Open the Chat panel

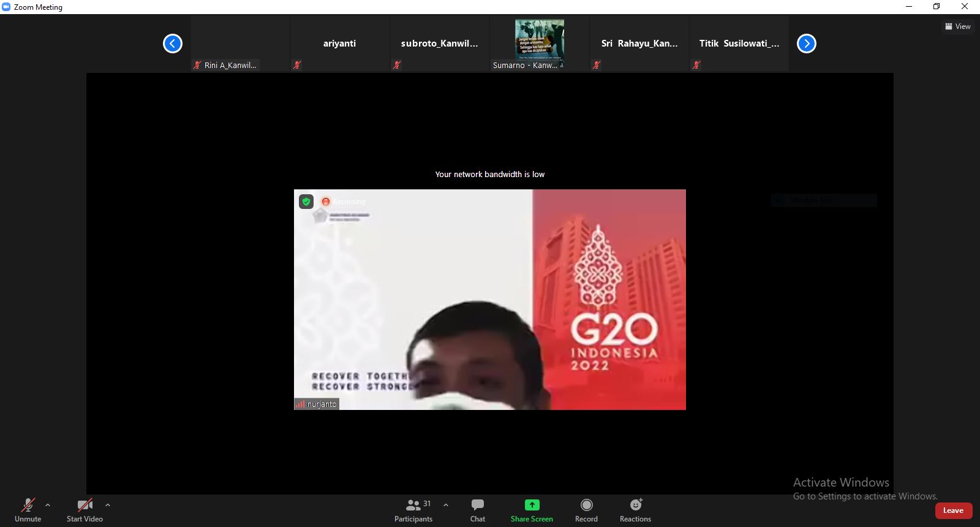click(x=477, y=510)
